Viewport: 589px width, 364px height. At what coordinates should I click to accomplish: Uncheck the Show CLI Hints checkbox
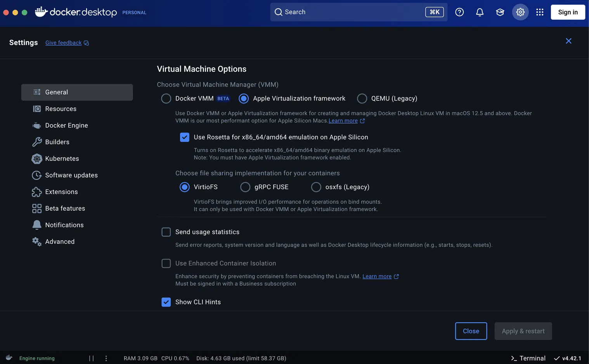166,302
